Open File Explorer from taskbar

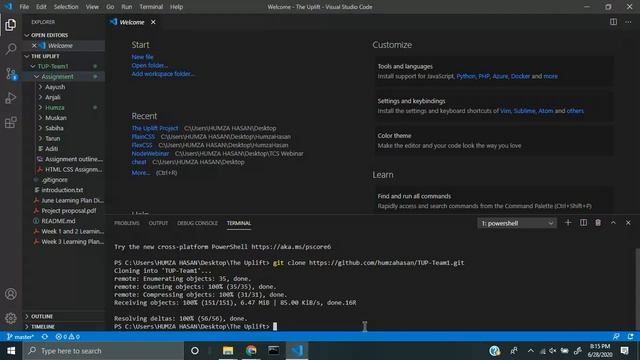228,351
